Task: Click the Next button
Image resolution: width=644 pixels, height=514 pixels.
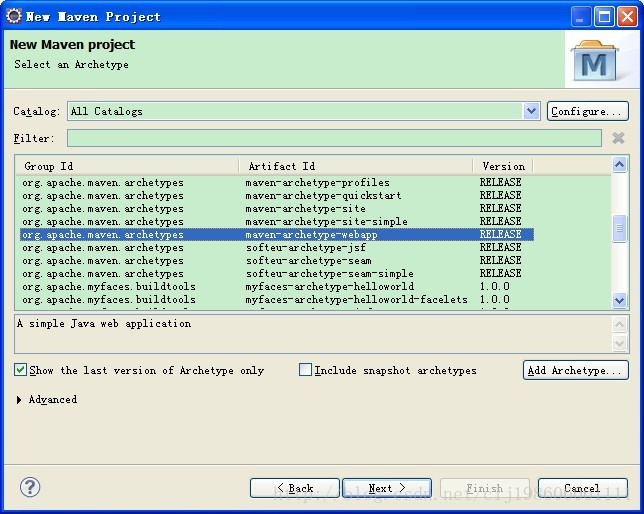Action: [x=387, y=488]
